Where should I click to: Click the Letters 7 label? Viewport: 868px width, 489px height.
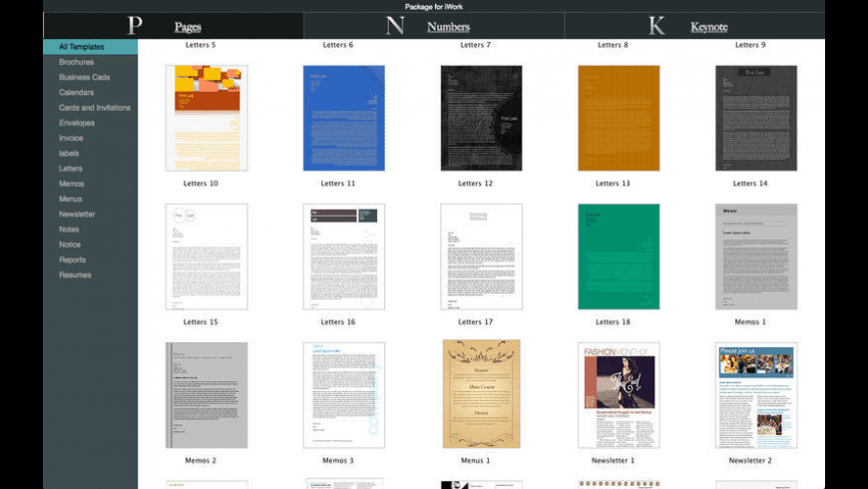(475, 45)
